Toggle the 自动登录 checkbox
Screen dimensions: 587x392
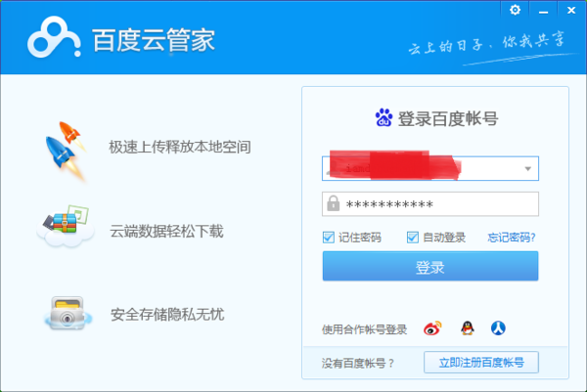pyautogui.click(x=412, y=238)
